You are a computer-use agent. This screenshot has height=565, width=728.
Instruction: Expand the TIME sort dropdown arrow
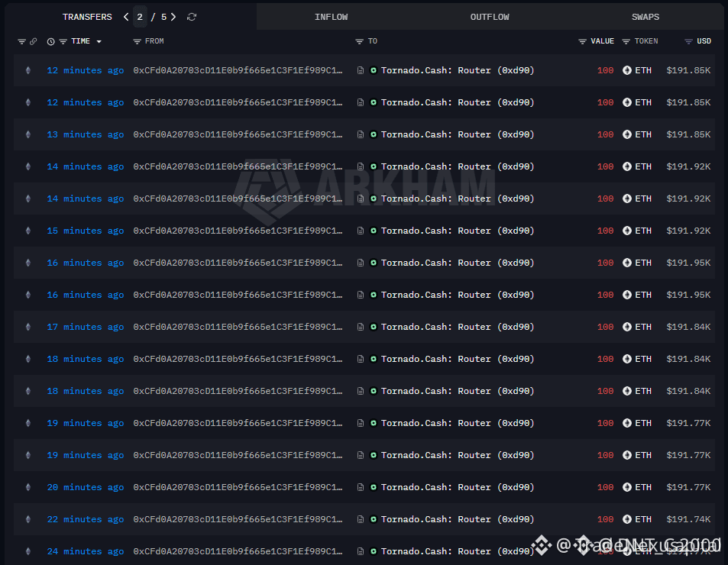coord(99,42)
